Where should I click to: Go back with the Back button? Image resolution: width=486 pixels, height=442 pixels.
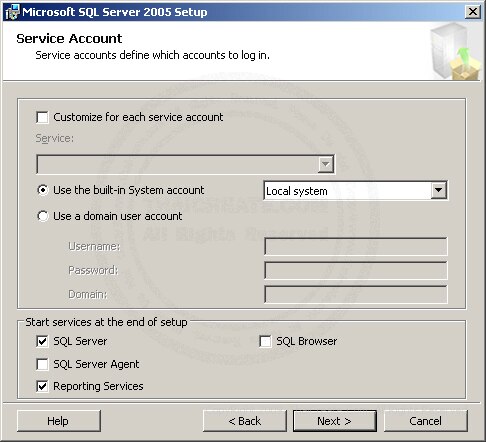click(x=245, y=421)
